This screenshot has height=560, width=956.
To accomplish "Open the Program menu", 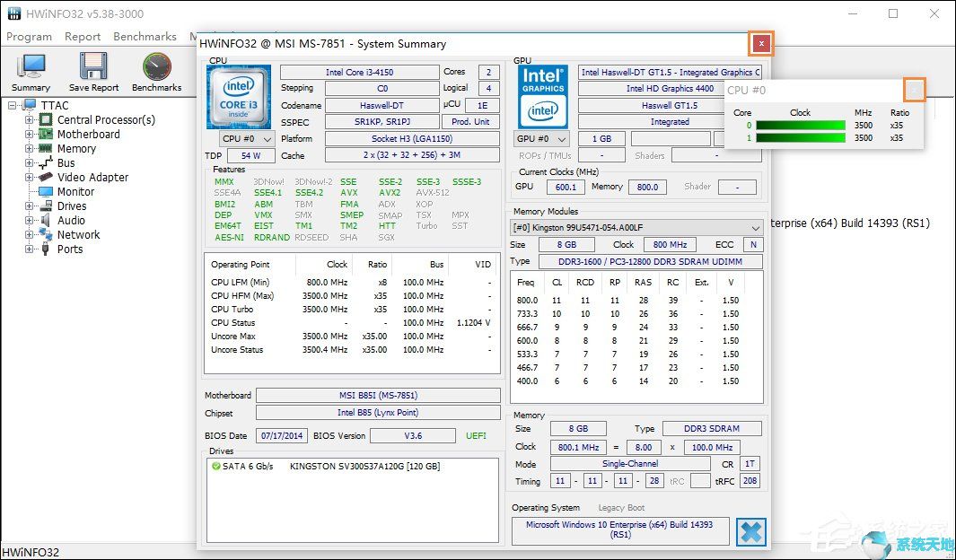I will tap(30, 37).
